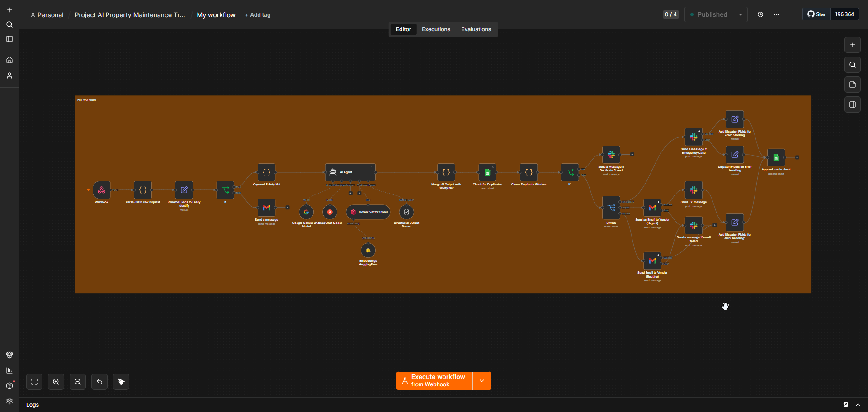Select Qdrant Vector Store1 node
The height and width of the screenshot is (412, 868).
click(x=368, y=212)
